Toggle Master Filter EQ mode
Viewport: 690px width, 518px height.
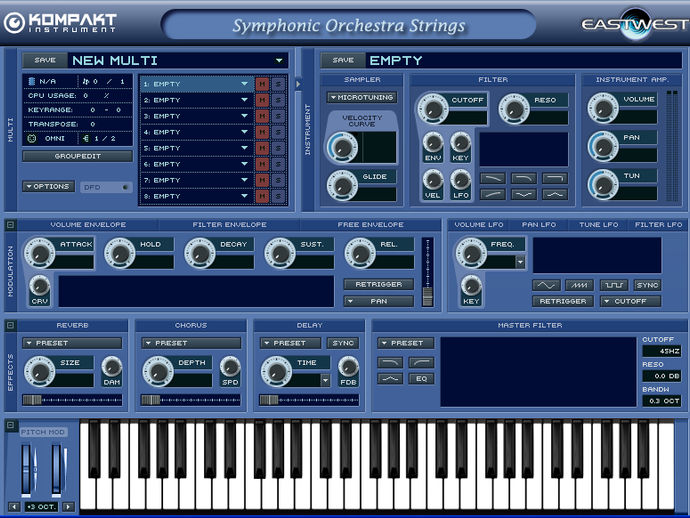pos(421,378)
